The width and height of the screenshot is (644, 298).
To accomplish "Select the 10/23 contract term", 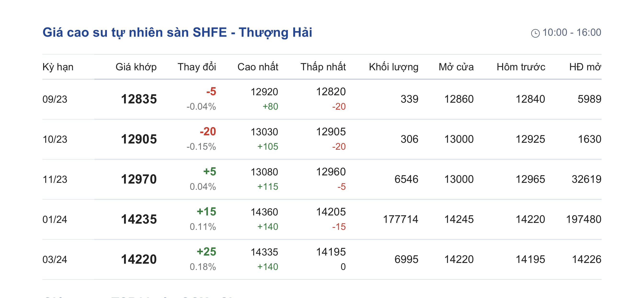I will click(x=55, y=139).
